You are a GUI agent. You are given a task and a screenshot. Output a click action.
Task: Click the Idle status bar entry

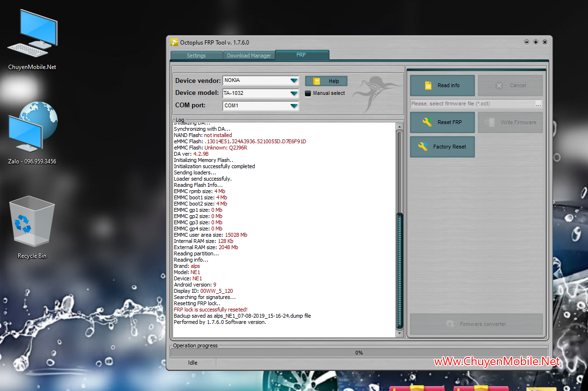pyautogui.click(x=192, y=363)
